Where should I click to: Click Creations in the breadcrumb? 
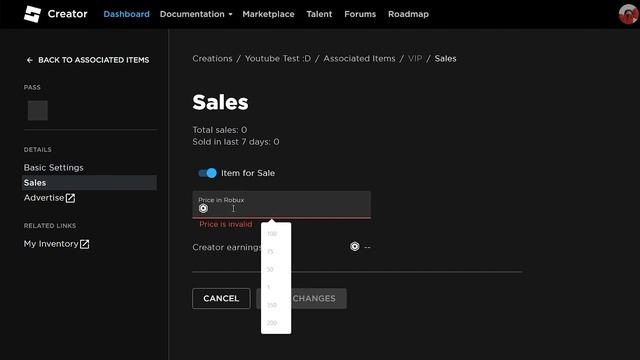[212, 58]
